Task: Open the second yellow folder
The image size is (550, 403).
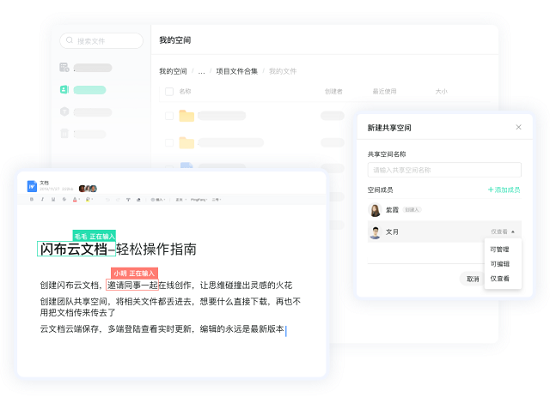Action: pyautogui.click(x=187, y=143)
